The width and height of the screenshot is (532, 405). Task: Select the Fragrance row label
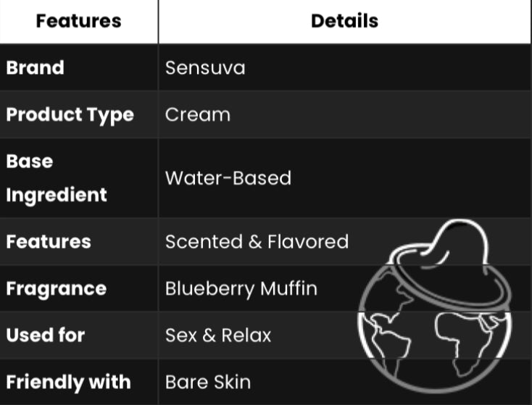(57, 288)
